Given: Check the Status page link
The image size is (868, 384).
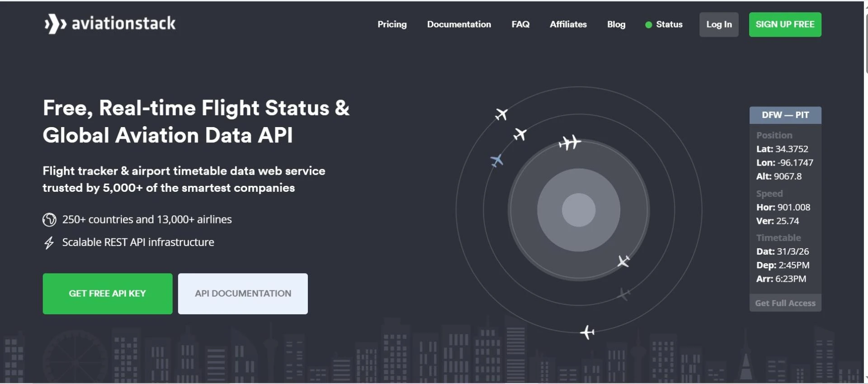Looking at the screenshot, I should pyautogui.click(x=669, y=24).
